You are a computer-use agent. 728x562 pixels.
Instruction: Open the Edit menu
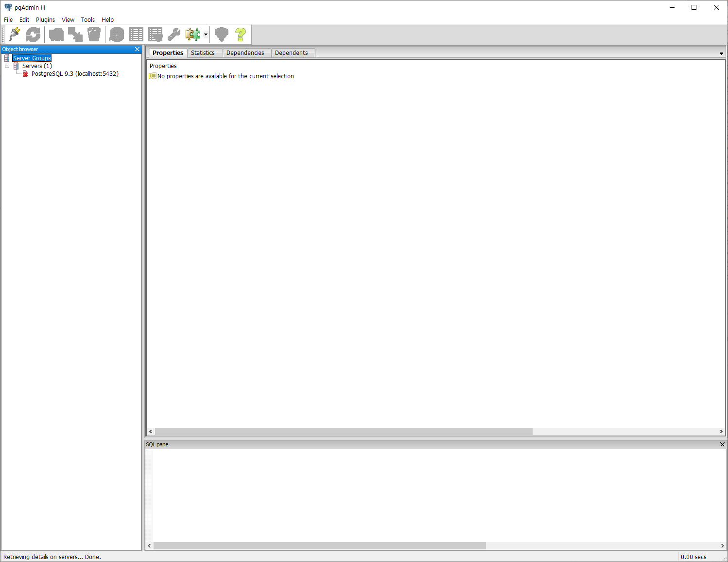24,20
